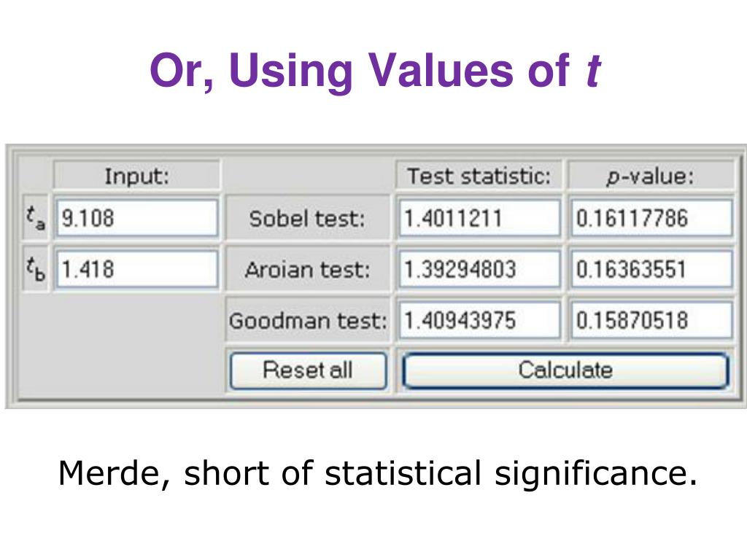Click the Sobel test p-value field
The height and width of the screenshot is (560, 747).
[651, 219]
